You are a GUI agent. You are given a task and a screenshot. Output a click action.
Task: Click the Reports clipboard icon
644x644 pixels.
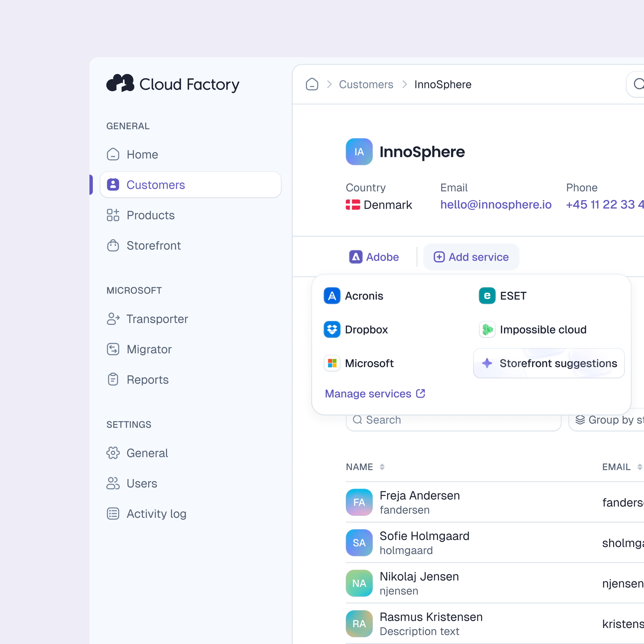(113, 379)
